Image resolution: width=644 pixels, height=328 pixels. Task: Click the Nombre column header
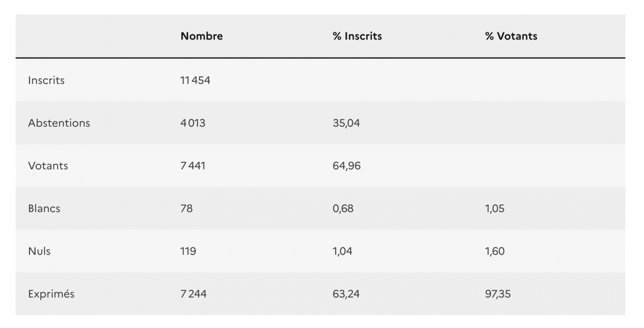[x=201, y=36]
